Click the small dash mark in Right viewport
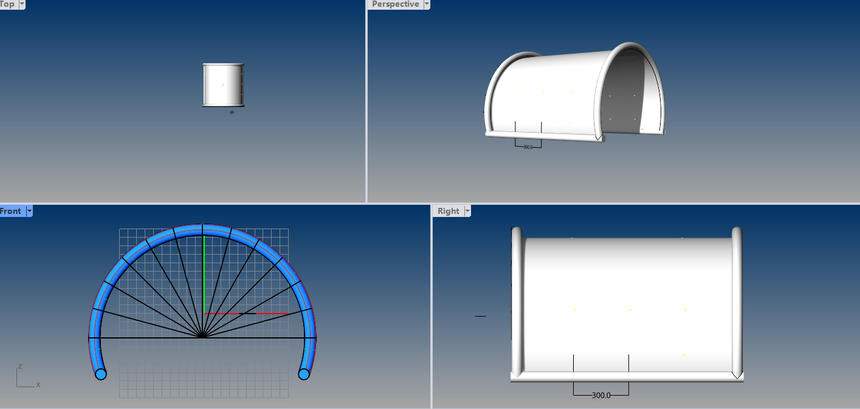Viewport: 860px width, 409px height. pyautogui.click(x=480, y=316)
